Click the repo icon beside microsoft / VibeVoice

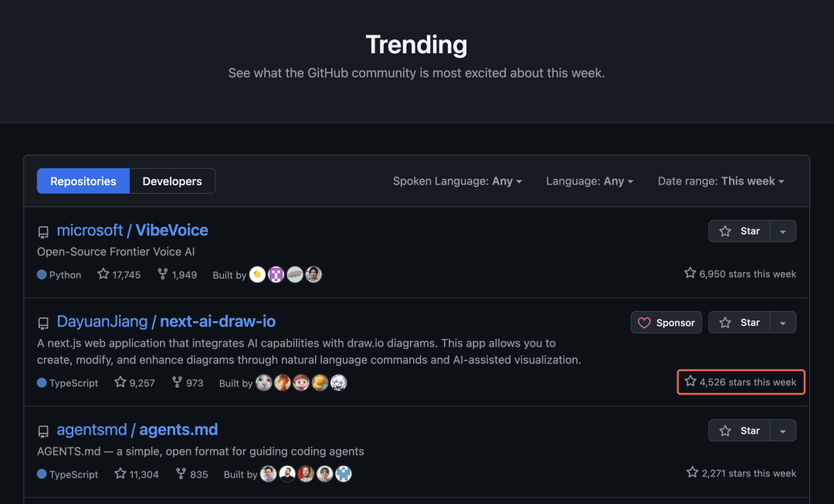click(43, 232)
